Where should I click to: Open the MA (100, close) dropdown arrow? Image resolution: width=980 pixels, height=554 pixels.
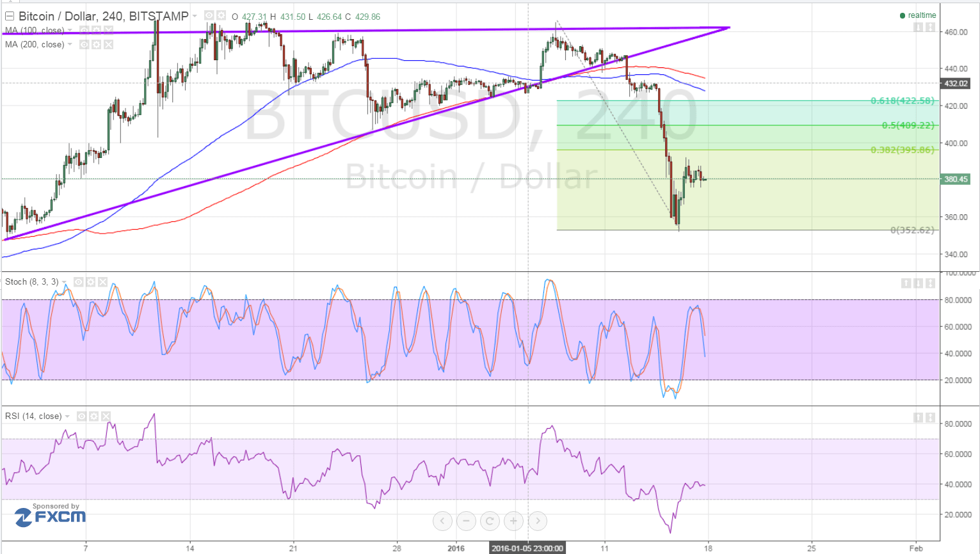click(x=70, y=31)
